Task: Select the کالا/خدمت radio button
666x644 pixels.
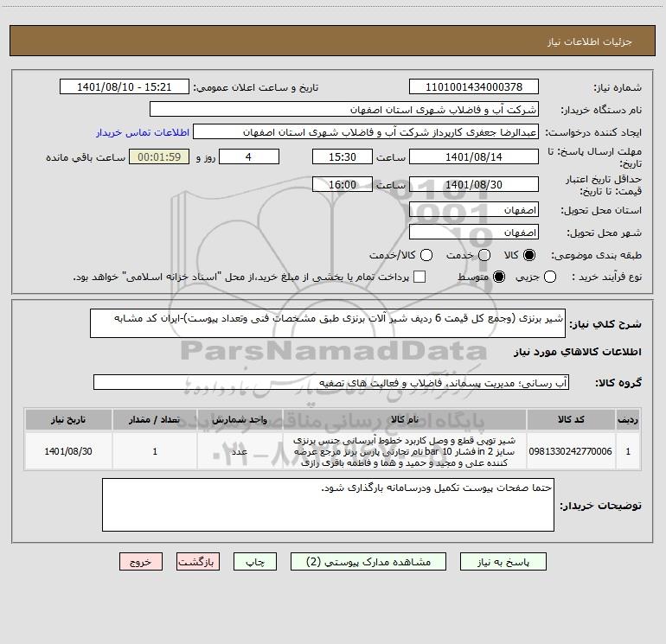Action: pyautogui.click(x=426, y=255)
